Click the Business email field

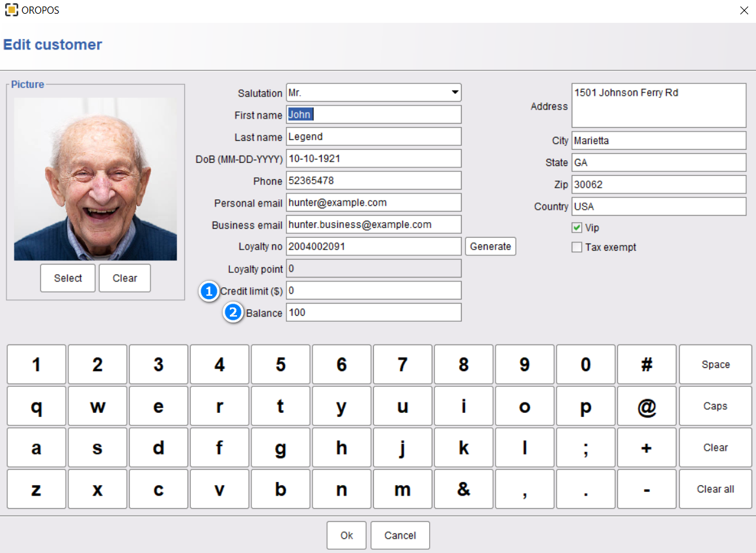point(374,225)
